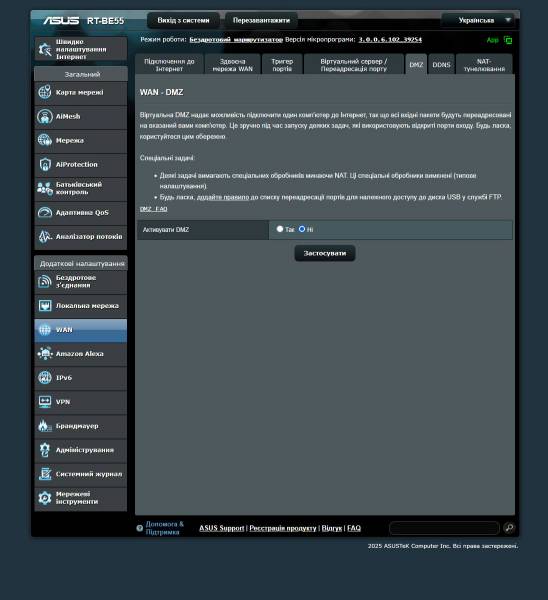Open the DMZ FAQ link
Viewport: 548px width, 600px height.
click(x=153, y=209)
